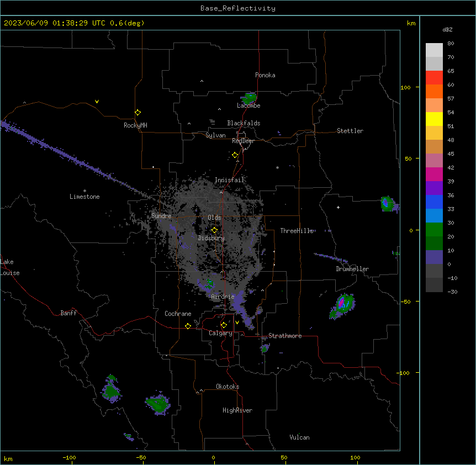The height and width of the screenshot is (465, 476).
Task: Select the storm cell south of Drumheller
Action: tap(342, 305)
